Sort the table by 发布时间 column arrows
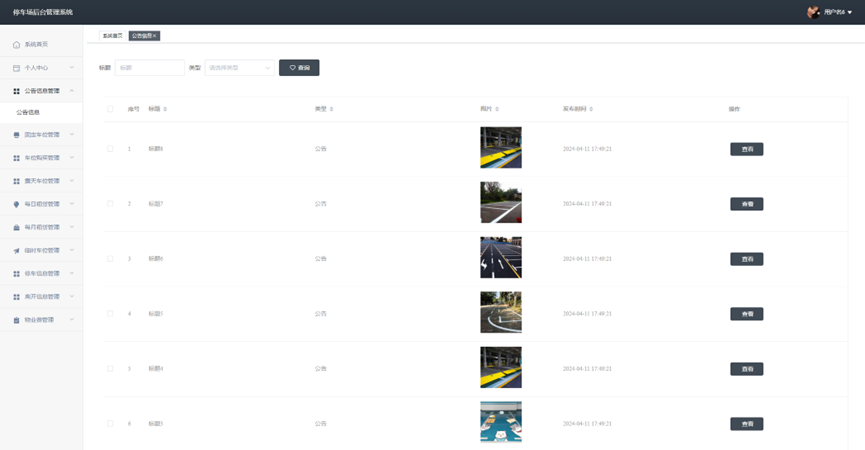Screen dimensions: 865x450 point(591,109)
